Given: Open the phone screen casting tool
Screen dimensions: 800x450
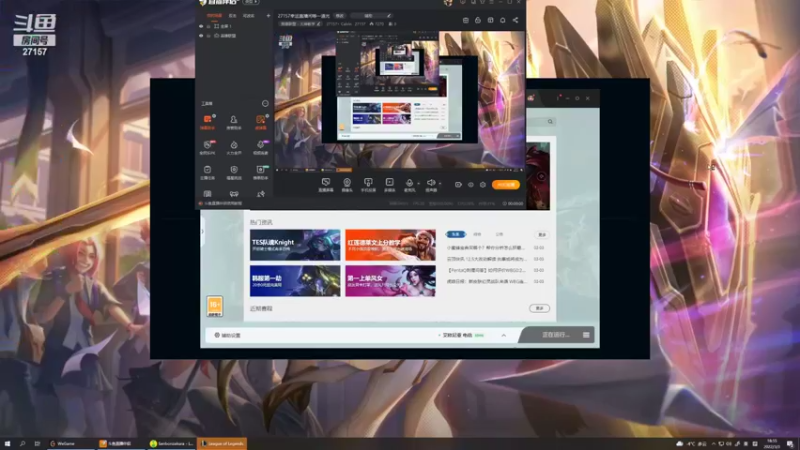Looking at the screenshot, I should coord(368,184).
